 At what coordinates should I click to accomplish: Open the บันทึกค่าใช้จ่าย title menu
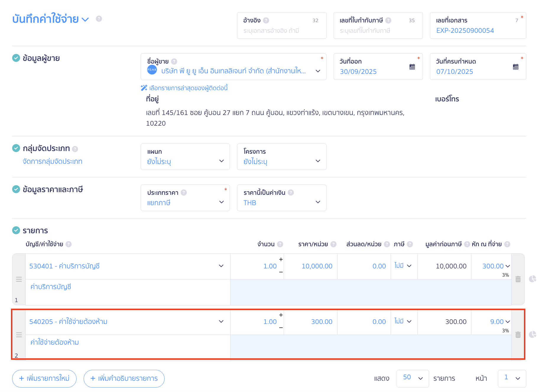85,20
